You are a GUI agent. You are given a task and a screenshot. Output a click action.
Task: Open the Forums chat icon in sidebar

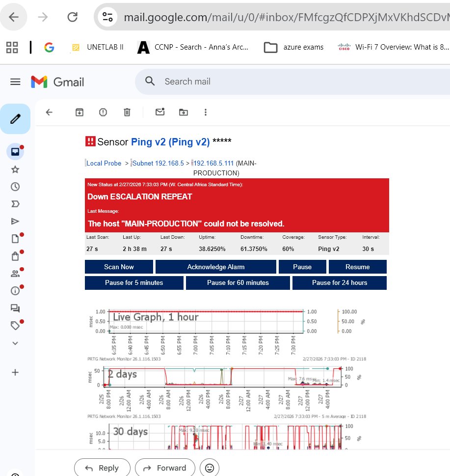tap(15, 308)
